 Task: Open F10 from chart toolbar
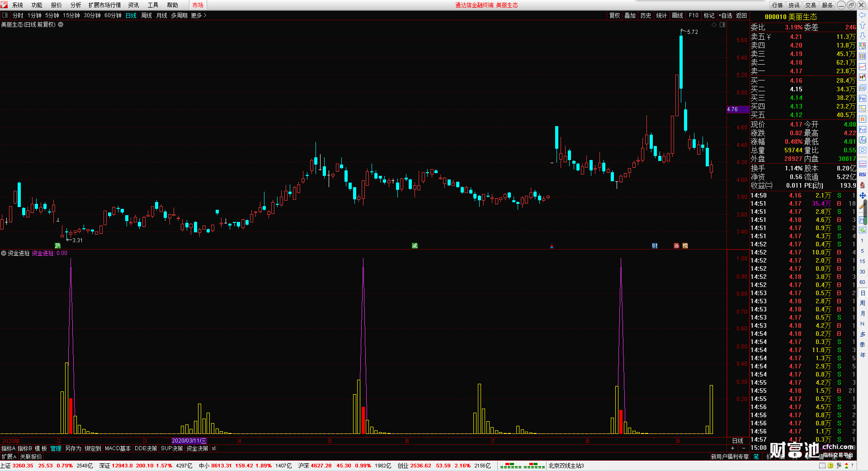tap(693, 15)
